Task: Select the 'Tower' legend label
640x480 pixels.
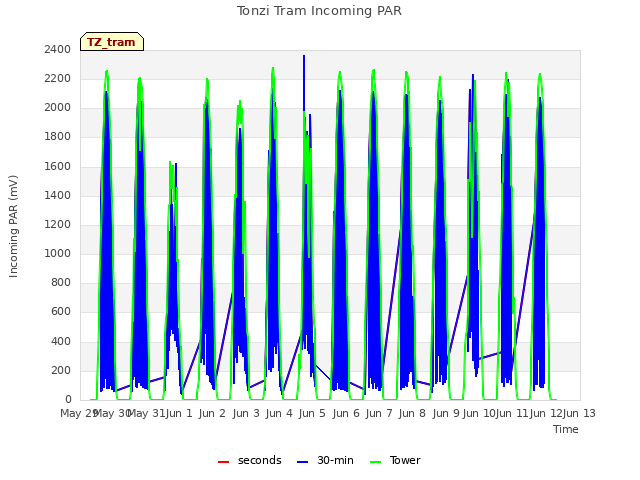Action: [x=405, y=460]
